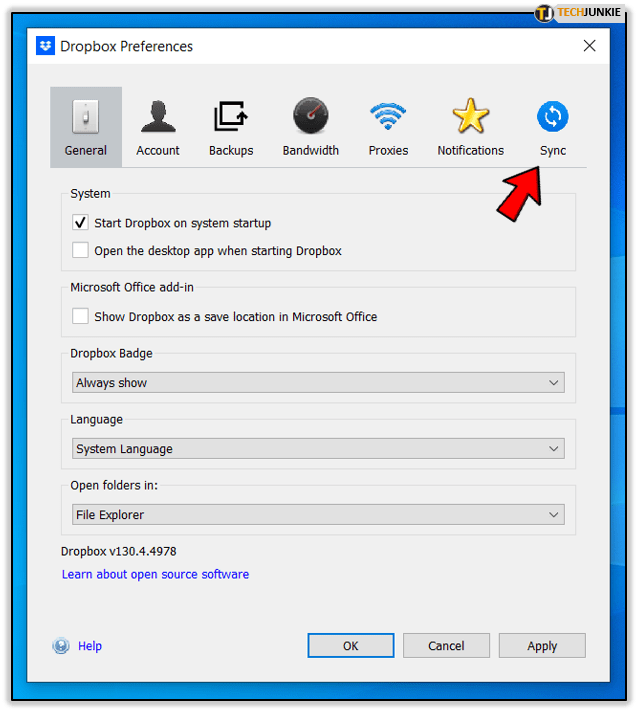
Task: Click the Dropbox logo in title bar
Action: 45,46
